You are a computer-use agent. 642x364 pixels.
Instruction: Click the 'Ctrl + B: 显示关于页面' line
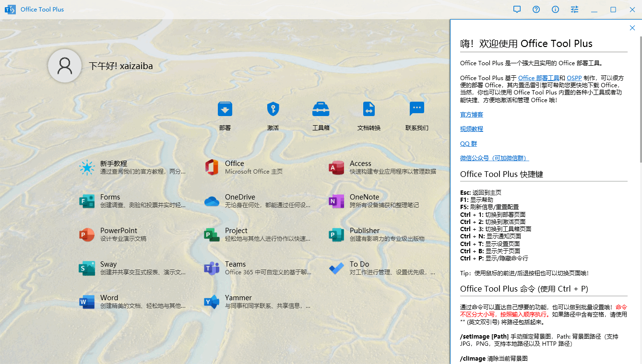[490, 251]
